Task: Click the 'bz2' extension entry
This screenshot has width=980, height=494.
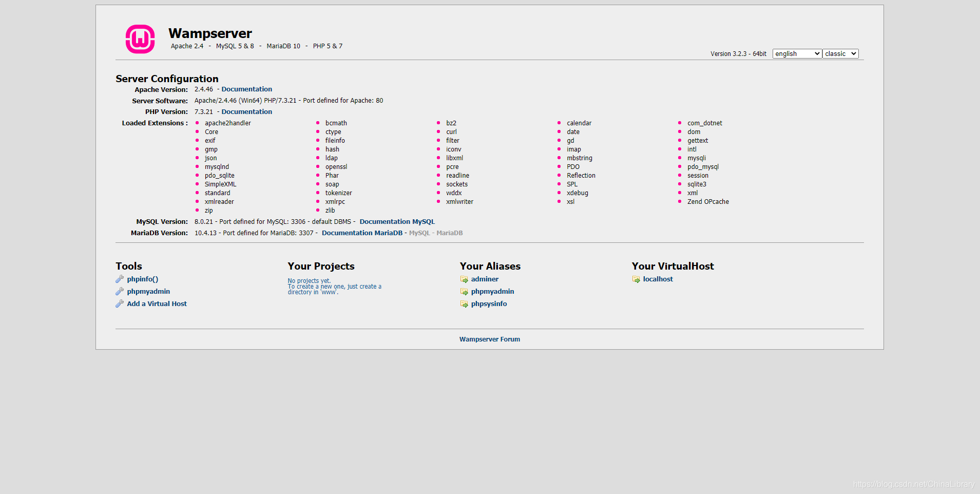Action: [451, 123]
